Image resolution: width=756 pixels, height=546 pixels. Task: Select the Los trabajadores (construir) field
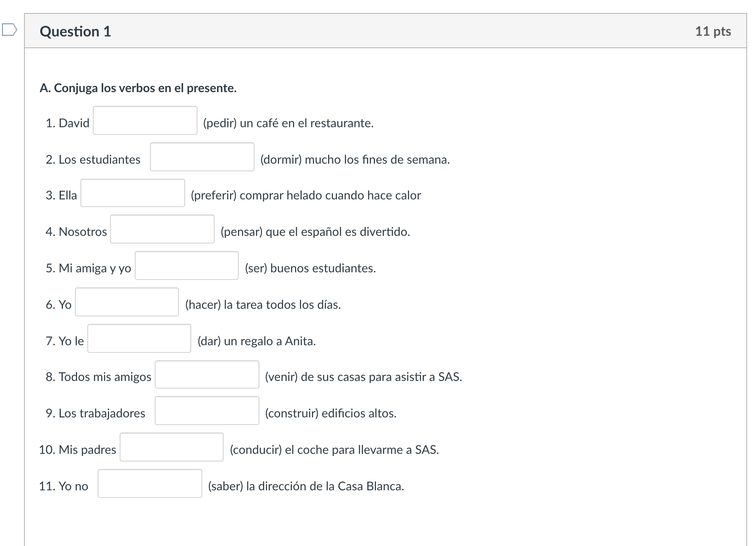pos(207,411)
